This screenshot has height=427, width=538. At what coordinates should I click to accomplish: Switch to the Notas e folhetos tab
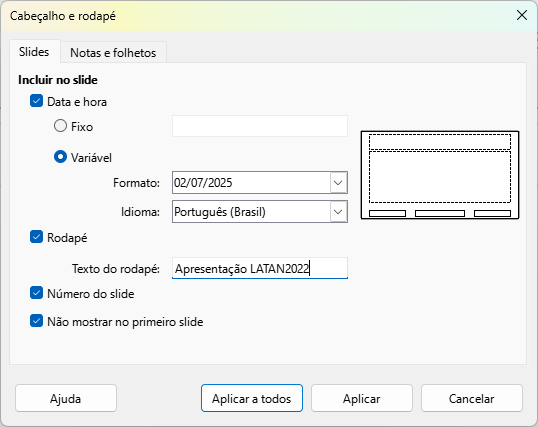pyautogui.click(x=113, y=53)
